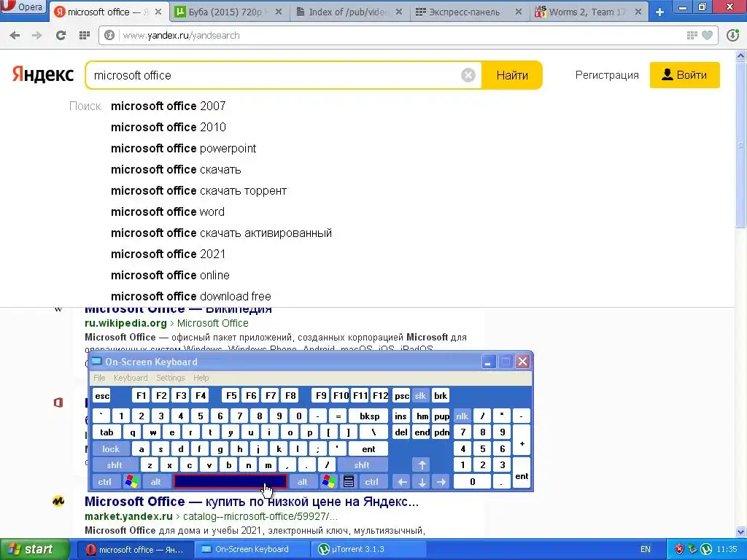The width and height of the screenshot is (747, 560).
Task: Click the left Windows logo key
Action: 131,481
